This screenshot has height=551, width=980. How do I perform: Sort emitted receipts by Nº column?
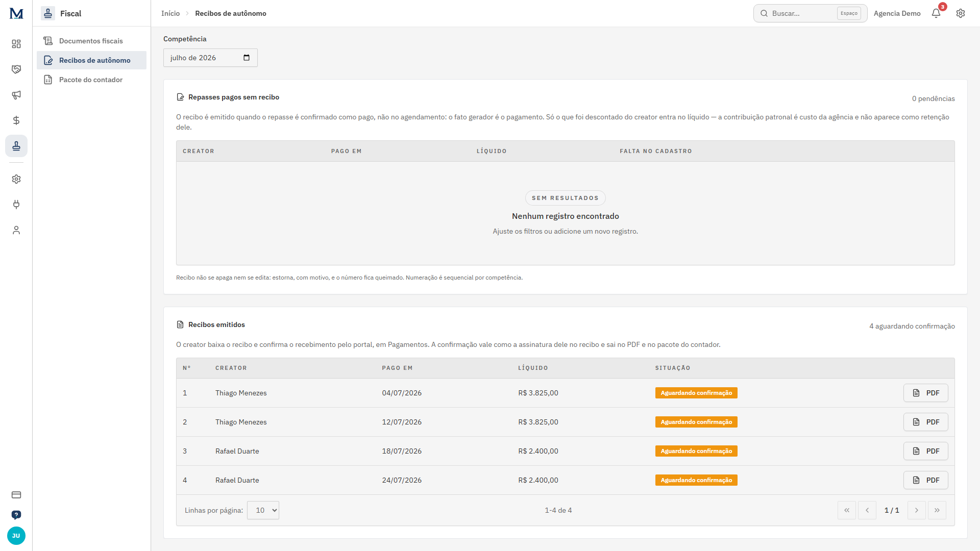pos(187,368)
